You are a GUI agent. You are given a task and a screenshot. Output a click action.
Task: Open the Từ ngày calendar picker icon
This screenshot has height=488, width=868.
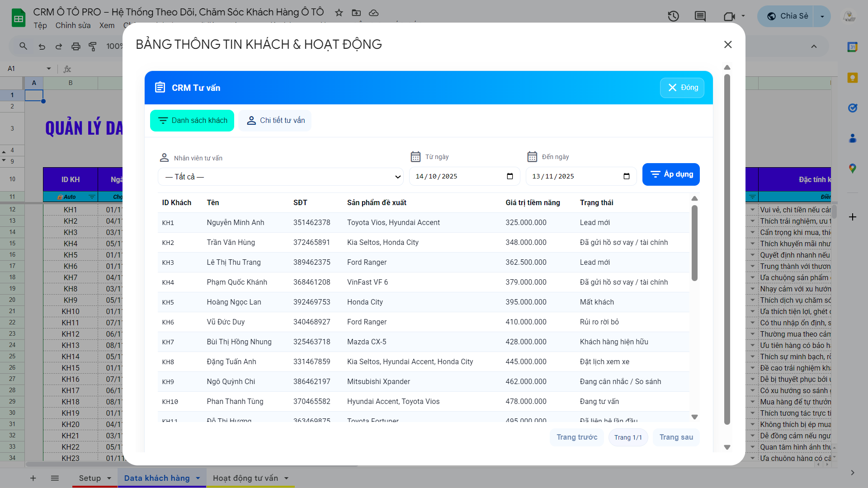[x=510, y=176]
